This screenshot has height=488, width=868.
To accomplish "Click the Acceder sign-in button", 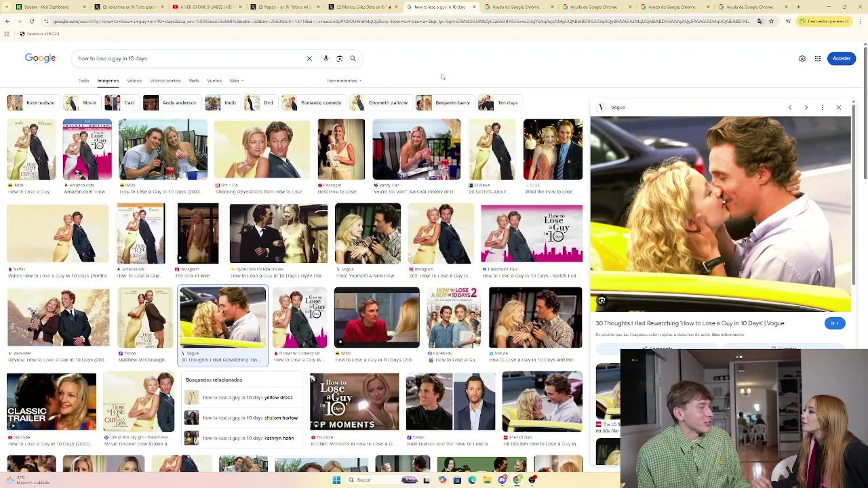I will tap(842, 58).
